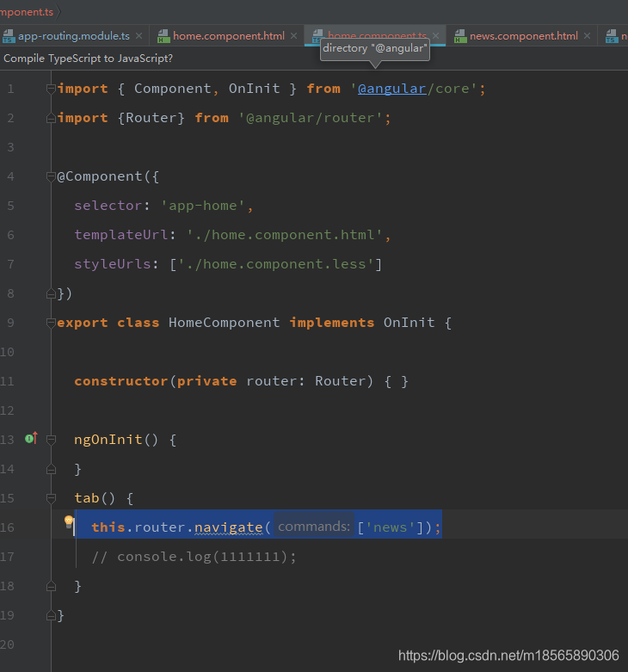Click TypeScript icon on home.component.ts tab
This screenshot has height=672, width=628.
tap(317, 35)
